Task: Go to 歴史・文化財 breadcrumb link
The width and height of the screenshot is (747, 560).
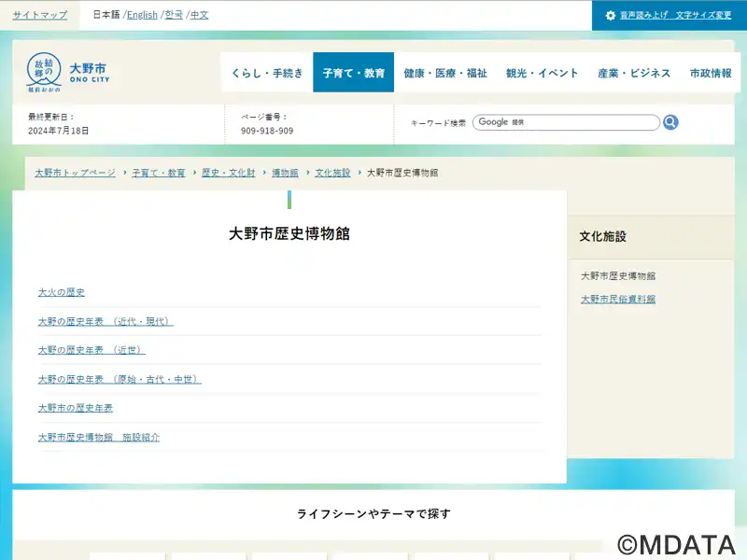Action: 229,173
